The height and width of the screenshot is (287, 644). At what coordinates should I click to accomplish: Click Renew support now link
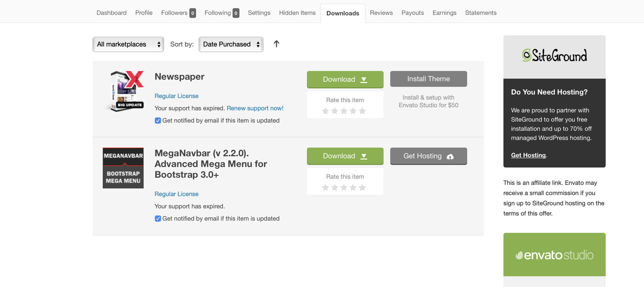pos(255,108)
